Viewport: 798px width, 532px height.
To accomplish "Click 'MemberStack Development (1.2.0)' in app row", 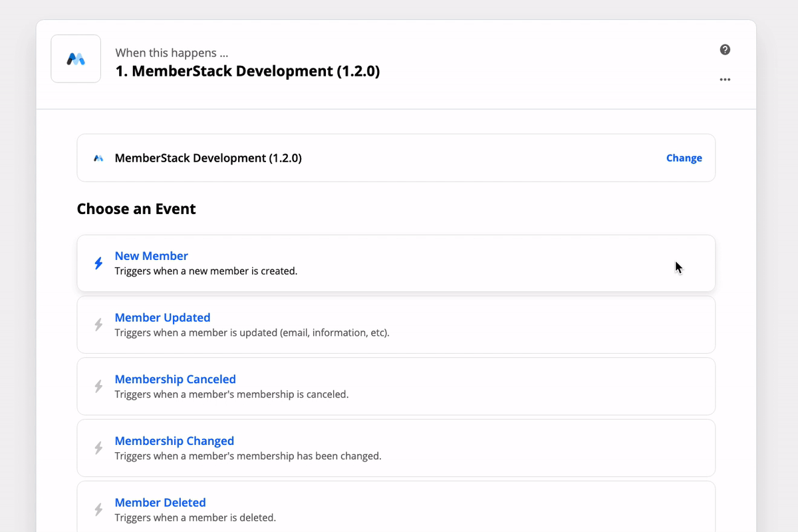I will pos(208,158).
